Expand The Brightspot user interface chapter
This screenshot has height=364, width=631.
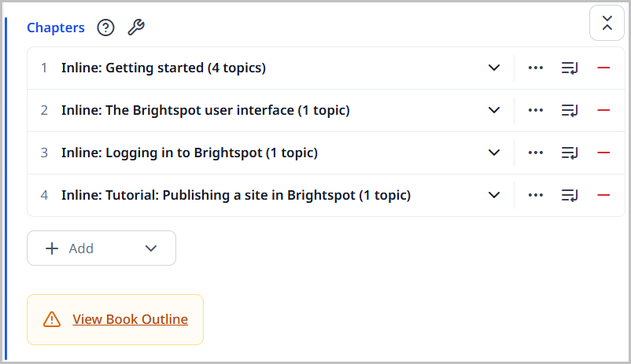(x=494, y=110)
